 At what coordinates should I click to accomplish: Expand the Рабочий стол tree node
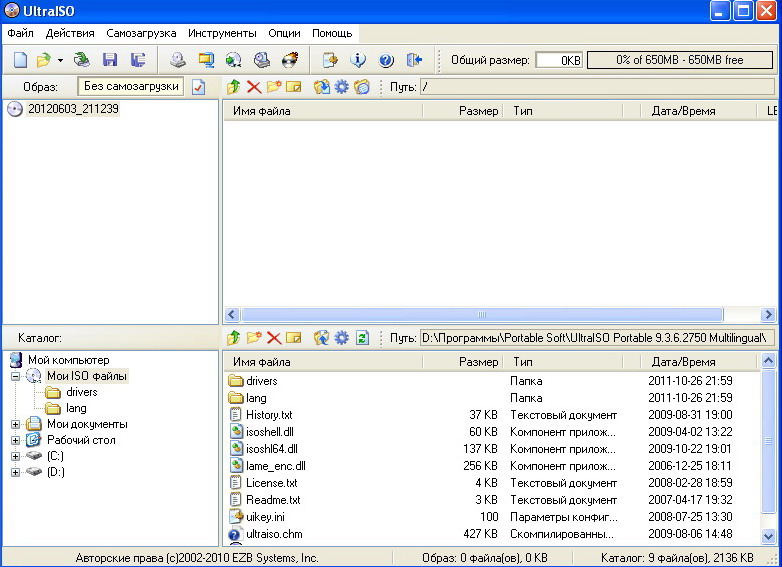click(15, 440)
